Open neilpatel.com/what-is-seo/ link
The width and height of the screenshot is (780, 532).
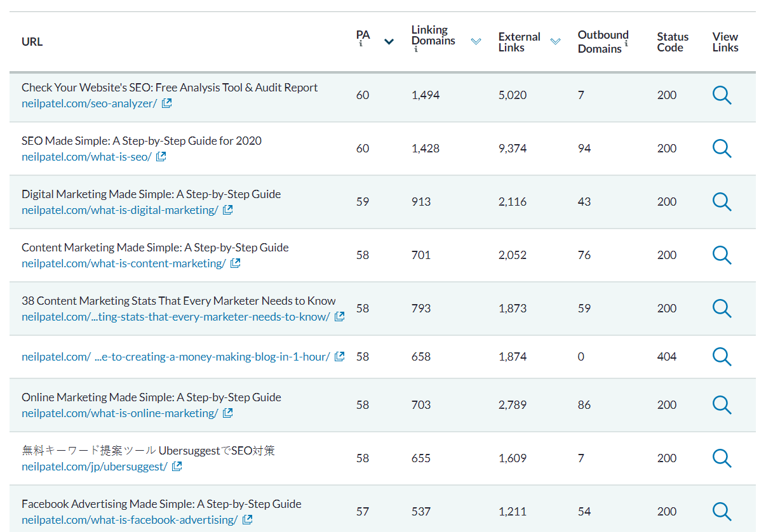(86, 157)
